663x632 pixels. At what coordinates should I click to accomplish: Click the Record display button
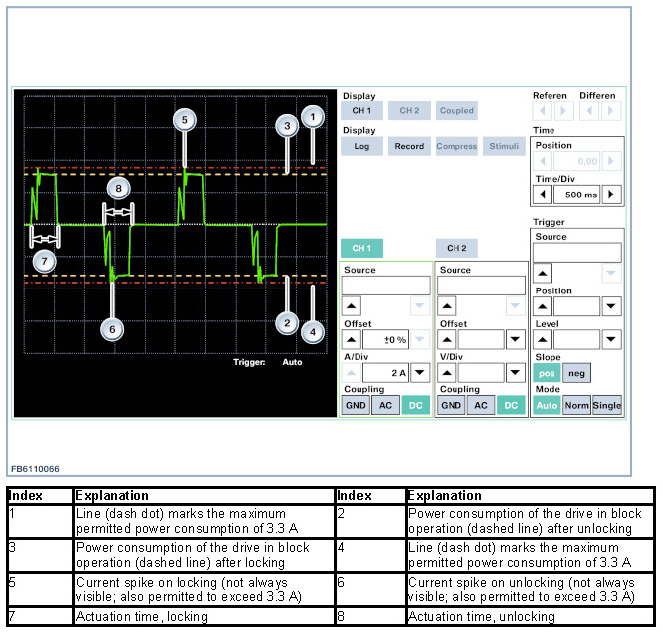coord(409,146)
